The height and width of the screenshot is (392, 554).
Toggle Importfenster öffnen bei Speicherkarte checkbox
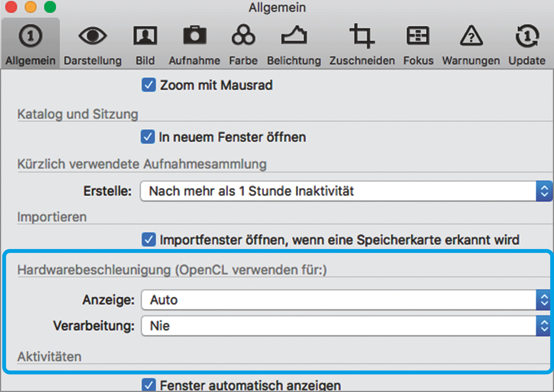pyautogui.click(x=148, y=240)
